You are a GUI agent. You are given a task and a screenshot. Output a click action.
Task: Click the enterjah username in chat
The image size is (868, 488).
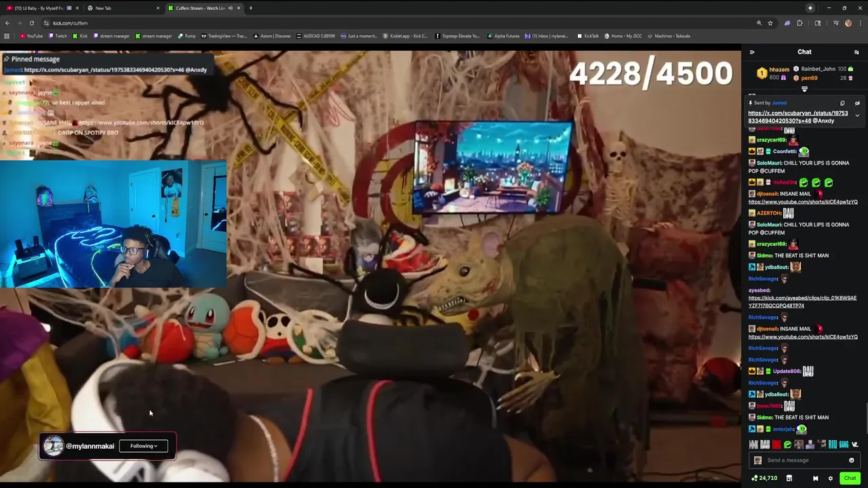click(x=783, y=429)
